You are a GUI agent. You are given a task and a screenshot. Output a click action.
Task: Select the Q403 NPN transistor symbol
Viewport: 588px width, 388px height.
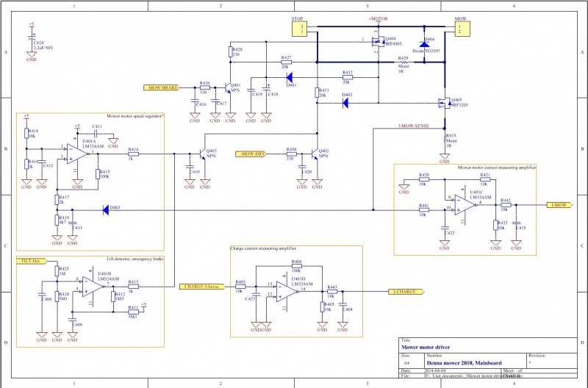[202, 154]
